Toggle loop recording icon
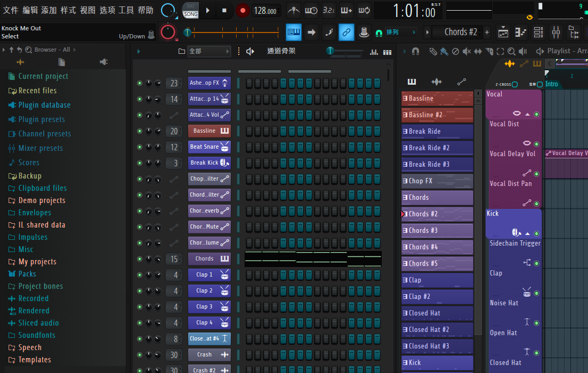 coord(364,11)
